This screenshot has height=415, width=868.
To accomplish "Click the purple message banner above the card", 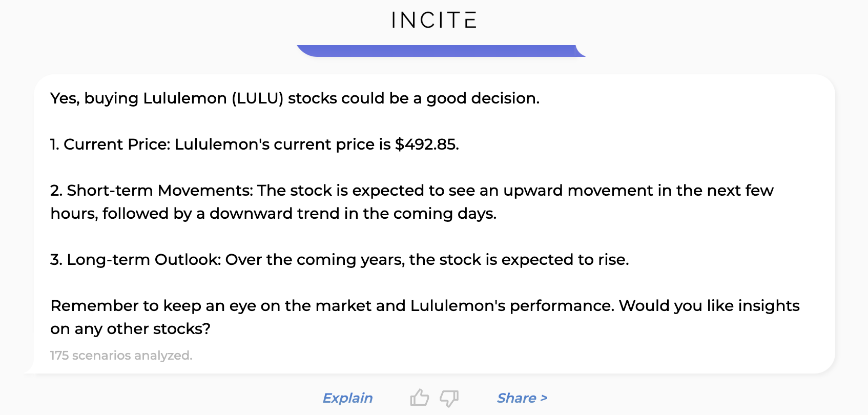I will pyautogui.click(x=441, y=50).
